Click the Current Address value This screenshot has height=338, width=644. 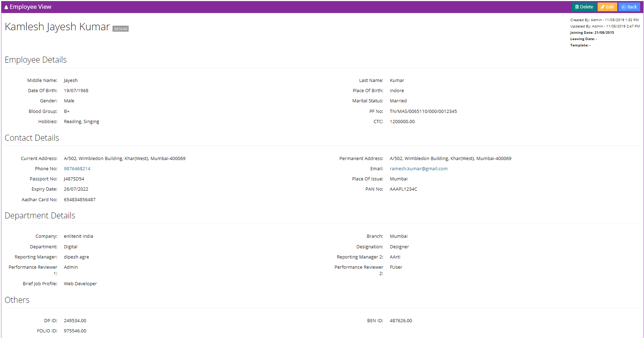coord(124,159)
